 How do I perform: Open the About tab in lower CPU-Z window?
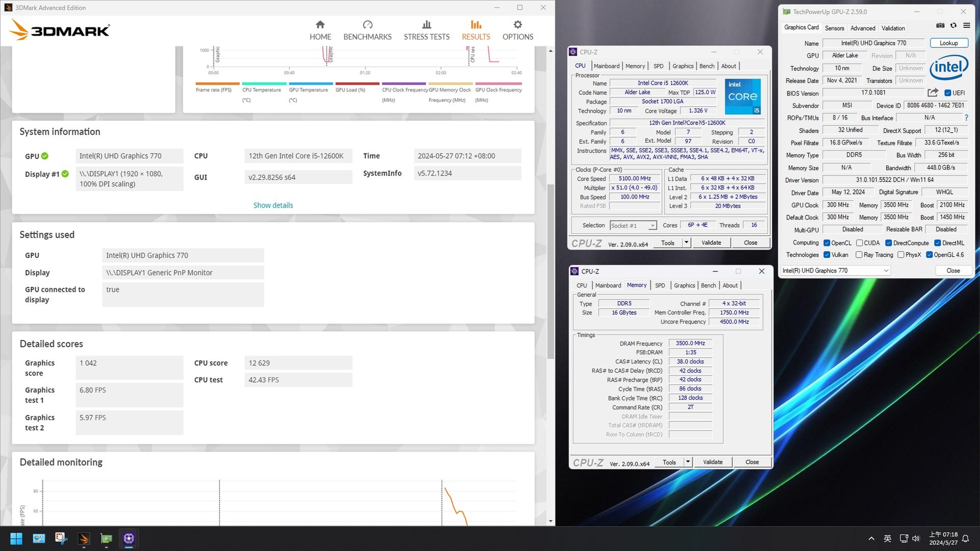730,285
